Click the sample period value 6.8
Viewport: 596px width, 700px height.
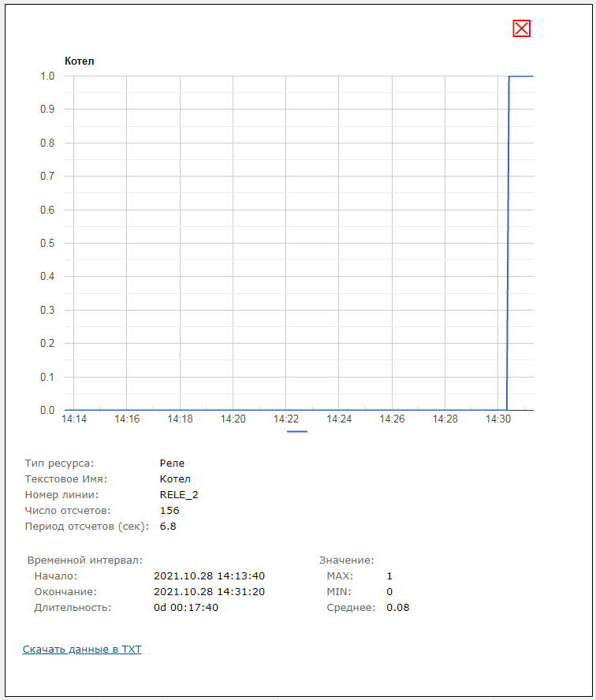(x=168, y=527)
